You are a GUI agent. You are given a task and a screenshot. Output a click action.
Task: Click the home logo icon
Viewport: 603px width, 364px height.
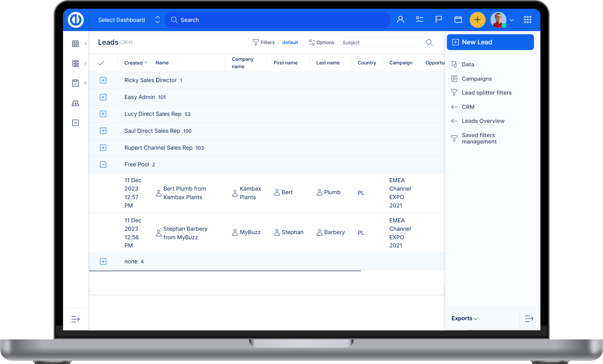[x=76, y=20]
